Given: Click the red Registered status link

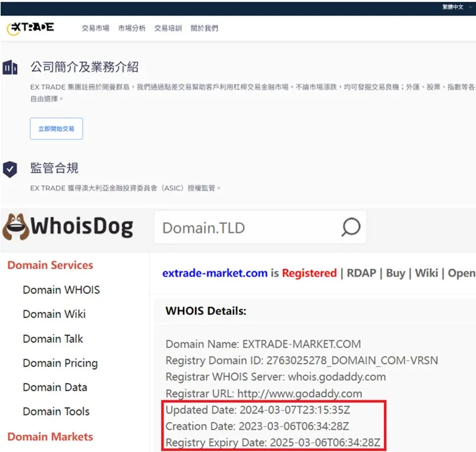Looking at the screenshot, I should coord(310,273).
